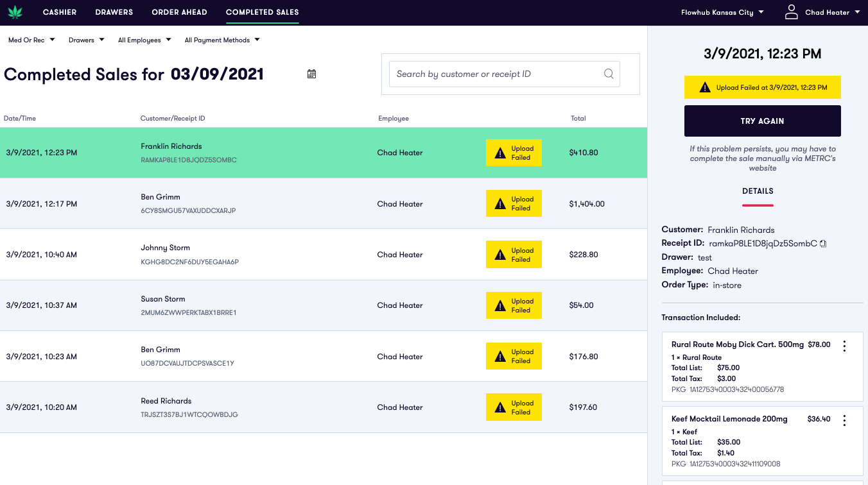
Task: Open the Chad Heater account dropdown
Action: pos(832,12)
